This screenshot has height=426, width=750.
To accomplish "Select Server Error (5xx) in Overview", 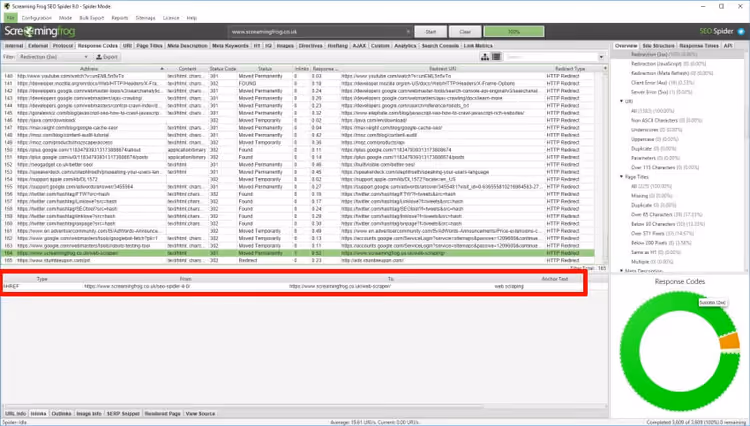I will 662,92.
